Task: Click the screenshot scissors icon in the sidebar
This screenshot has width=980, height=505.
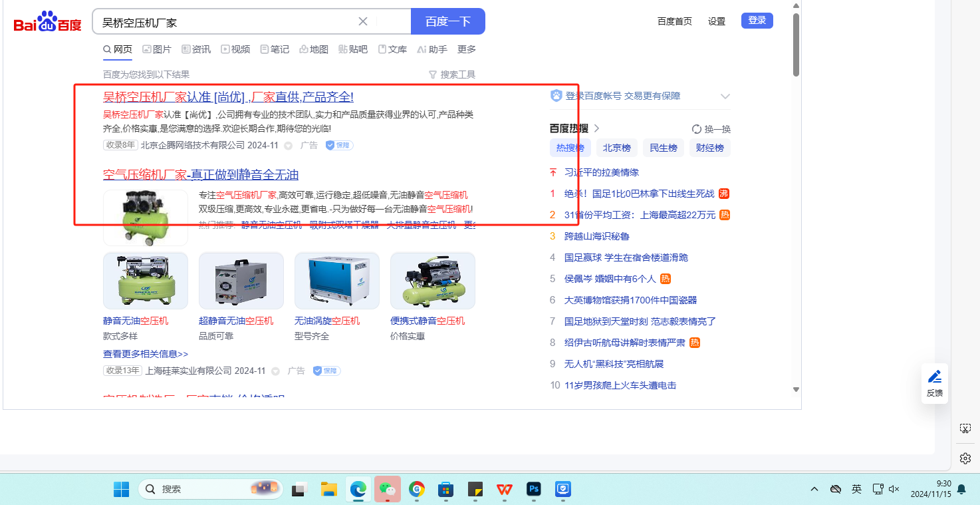Action: 966,428
